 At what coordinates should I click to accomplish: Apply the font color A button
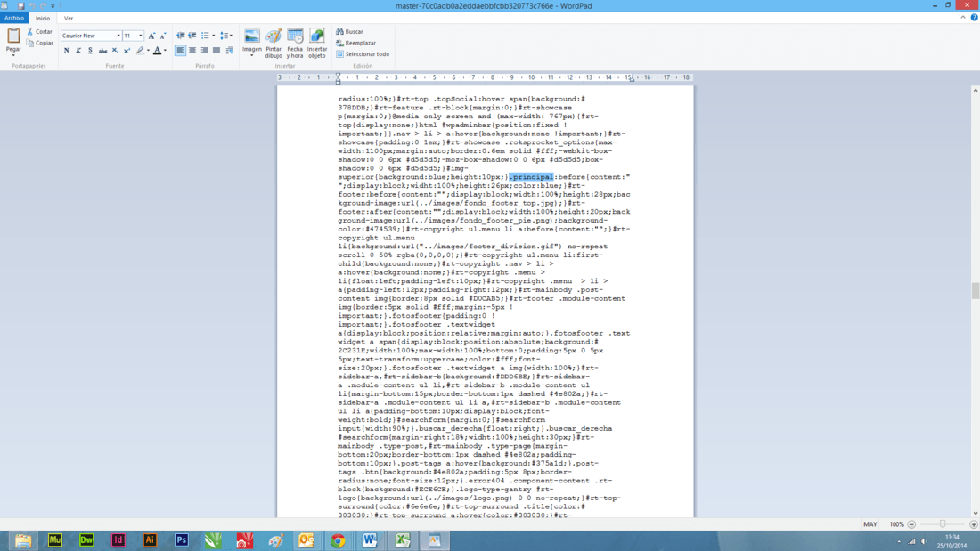158,51
